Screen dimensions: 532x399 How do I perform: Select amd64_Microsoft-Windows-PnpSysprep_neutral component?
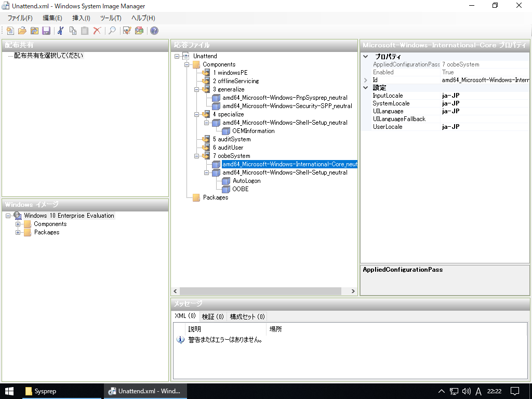285,98
